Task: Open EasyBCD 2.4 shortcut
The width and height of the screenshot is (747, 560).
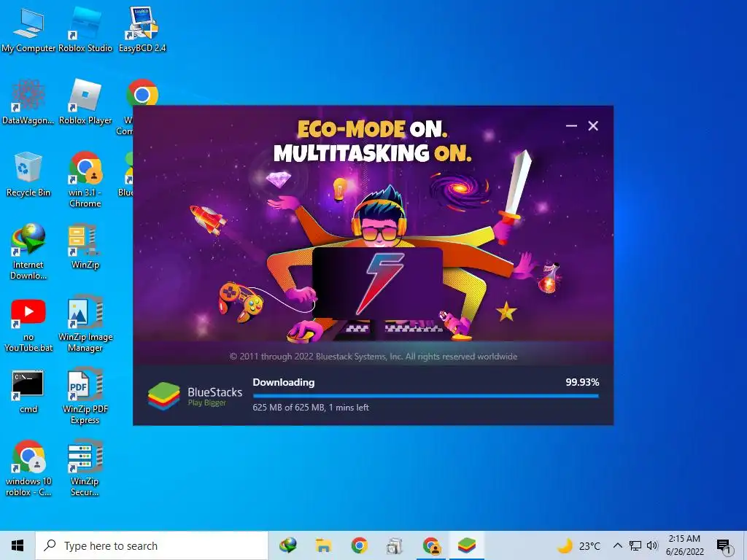Action: point(142,30)
